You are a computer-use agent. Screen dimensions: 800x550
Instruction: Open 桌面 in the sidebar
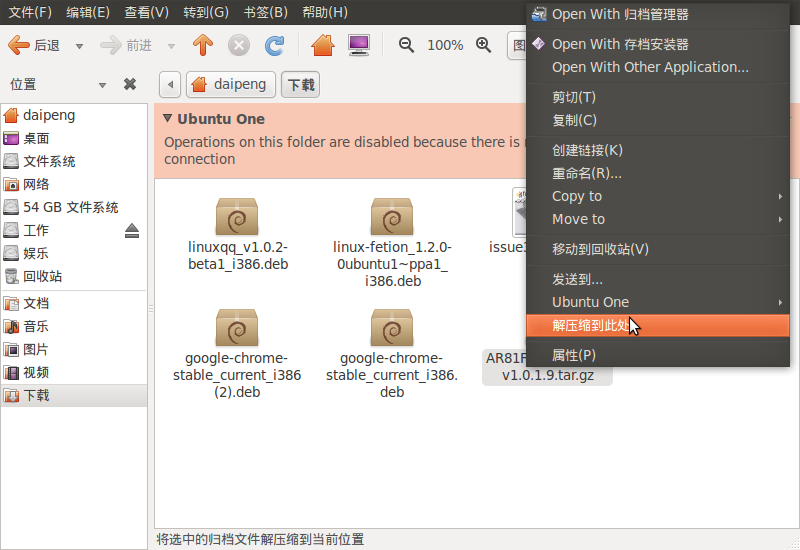click(74, 138)
